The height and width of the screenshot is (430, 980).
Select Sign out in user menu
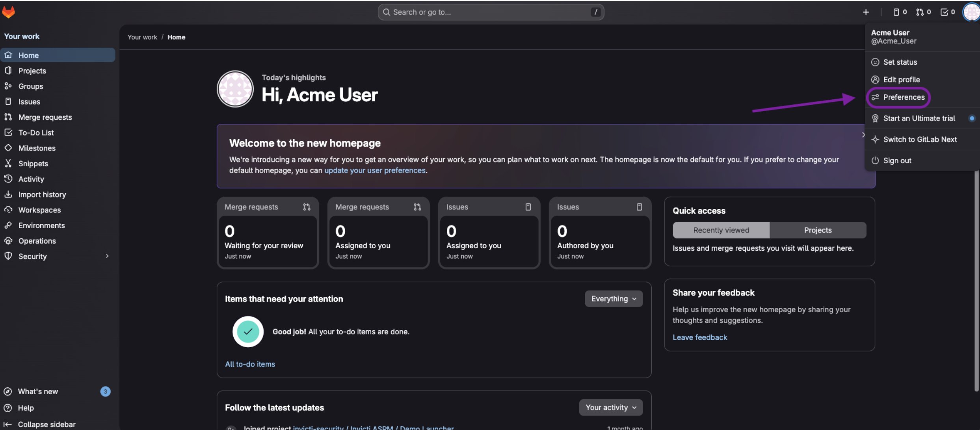pyautogui.click(x=897, y=160)
